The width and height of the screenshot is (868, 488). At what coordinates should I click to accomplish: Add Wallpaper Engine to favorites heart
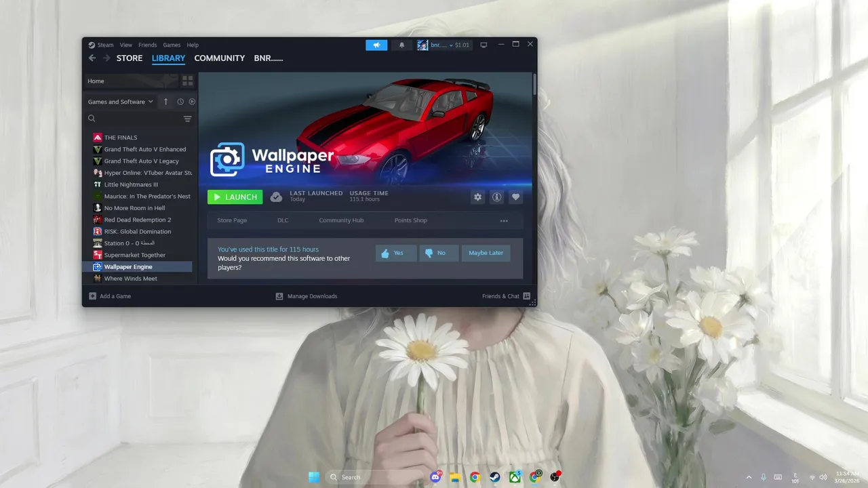click(x=516, y=197)
